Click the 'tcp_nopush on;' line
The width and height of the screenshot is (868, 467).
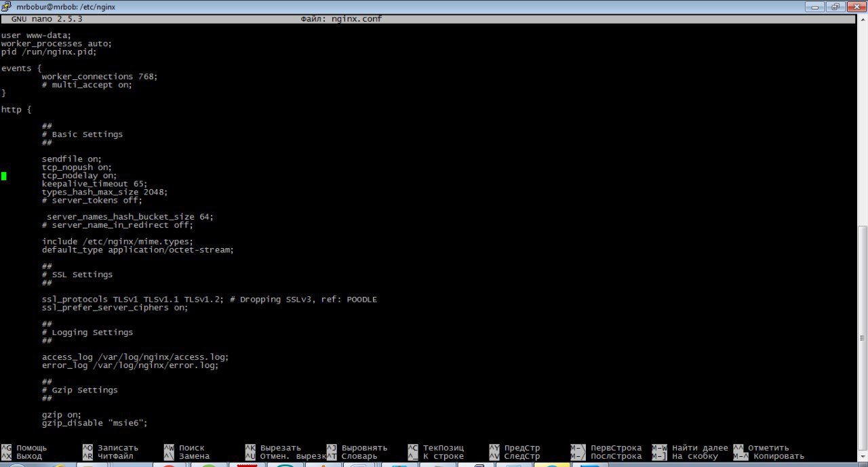point(77,167)
